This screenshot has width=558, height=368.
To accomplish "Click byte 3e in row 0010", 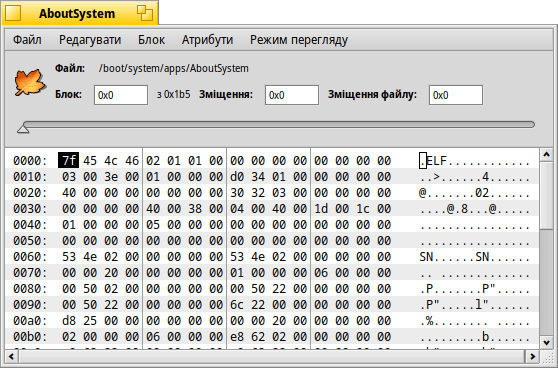I will [x=111, y=177].
